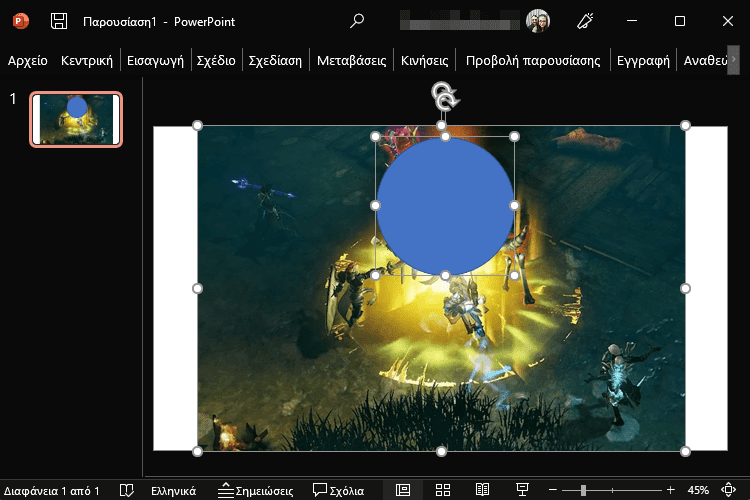Viewport: 750px width, 500px height.
Task: Open the Αναθεώρηση tab
Action: coord(705,61)
